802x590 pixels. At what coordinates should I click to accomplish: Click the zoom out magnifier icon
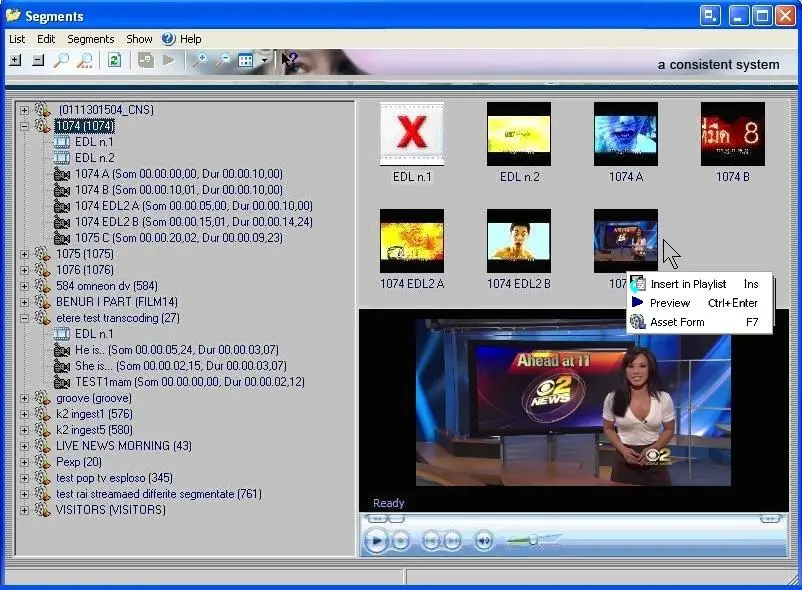coord(224,61)
